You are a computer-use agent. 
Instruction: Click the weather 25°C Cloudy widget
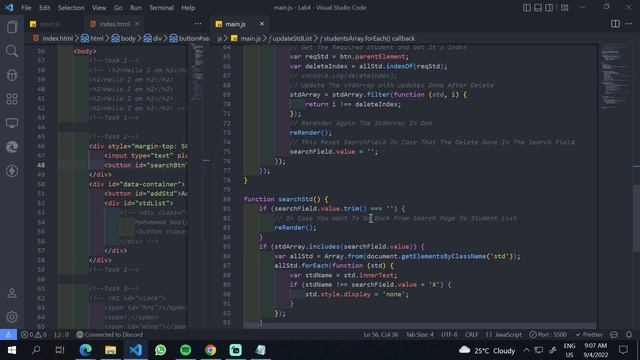[487, 350]
